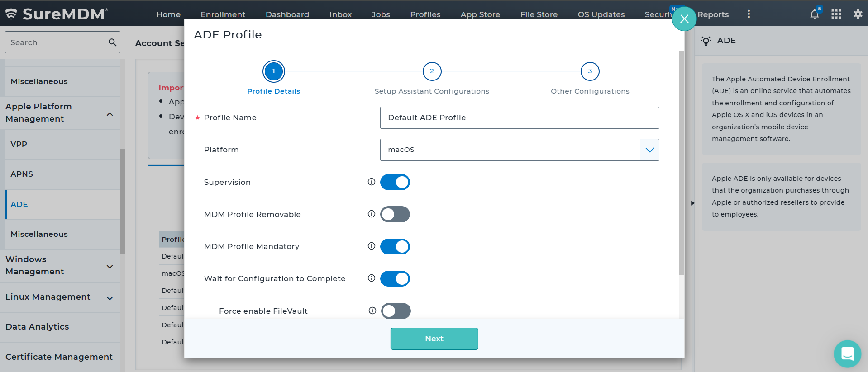Click the Supervision info icon
The height and width of the screenshot is (372, 868).
point(372,182)
